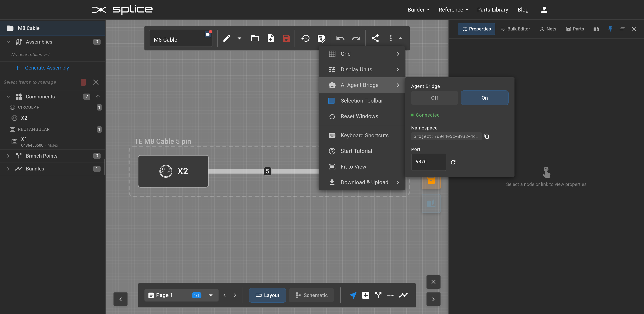Viewport: 644px width, 314px height.
Task: Collapse the Components list
Action: 8,97
